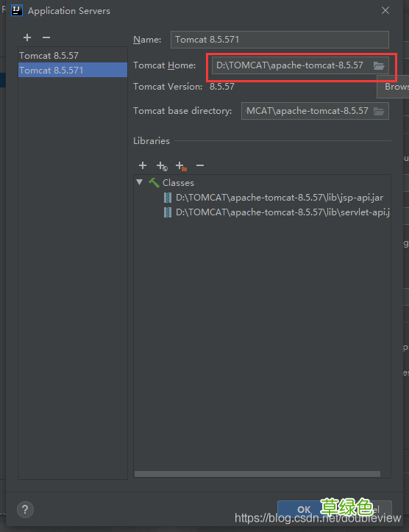Browse for Tomcat Home folder
Viewport: 409px width, 532px height.
point(379,65)
